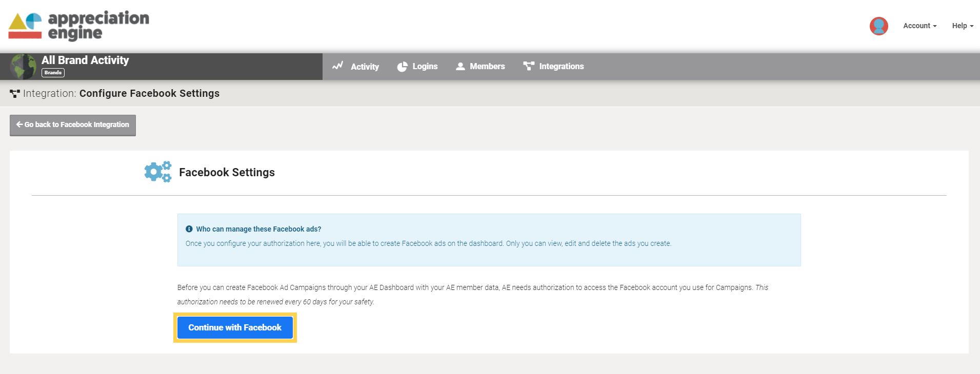Click Continue with Facebook button
The width and height of the screenshot is (980, 374).
pos(235,327)
